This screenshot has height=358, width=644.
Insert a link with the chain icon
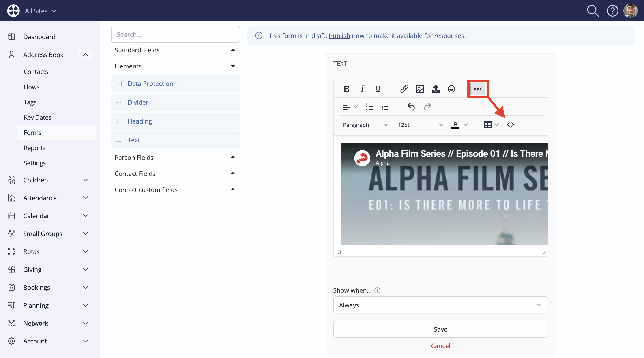click(x=404, y=89)
